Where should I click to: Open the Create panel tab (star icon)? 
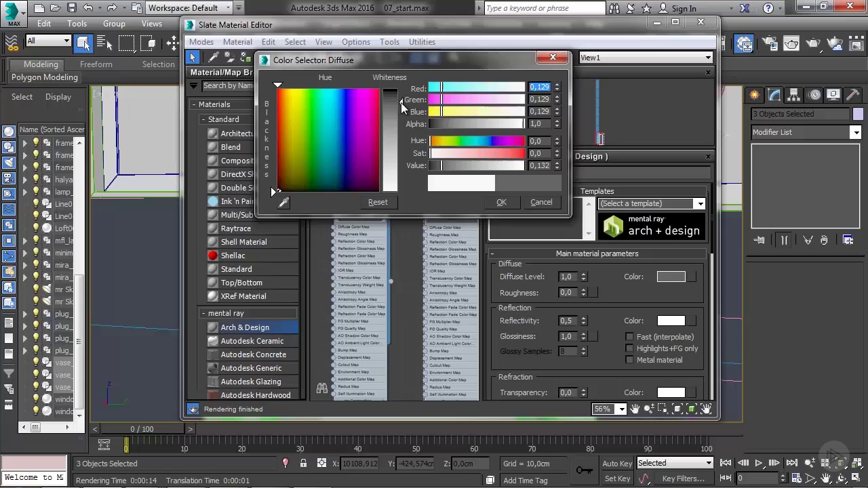click(754, 95)
